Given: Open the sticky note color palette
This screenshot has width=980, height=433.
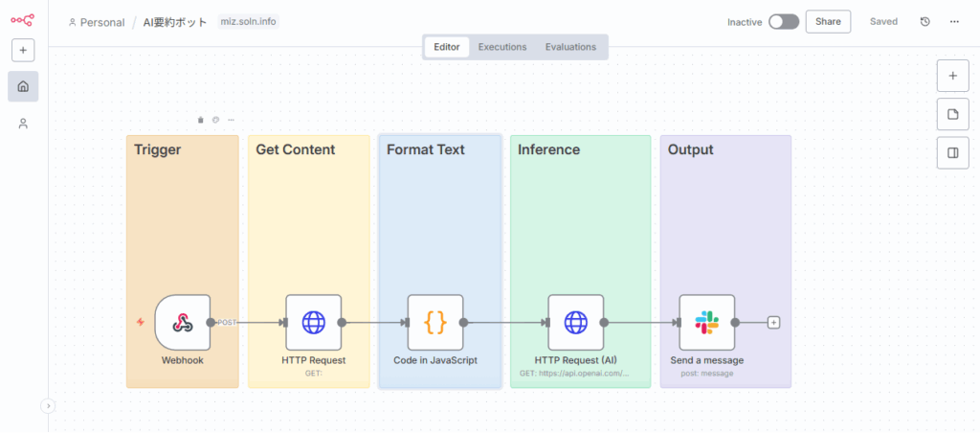Looking at the screenshot, I should pyautogui.click(x=215, y=120).
